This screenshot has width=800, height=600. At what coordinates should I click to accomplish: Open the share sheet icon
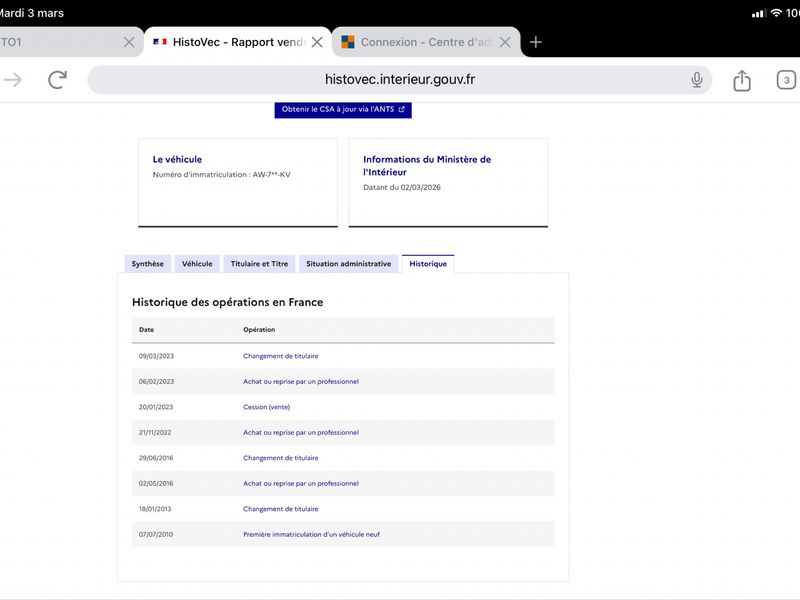[742, 80]
